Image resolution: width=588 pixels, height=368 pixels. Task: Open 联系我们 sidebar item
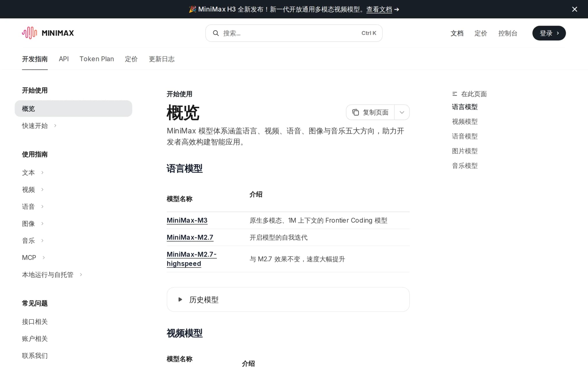pyautogui.click(x=35, y=356)
